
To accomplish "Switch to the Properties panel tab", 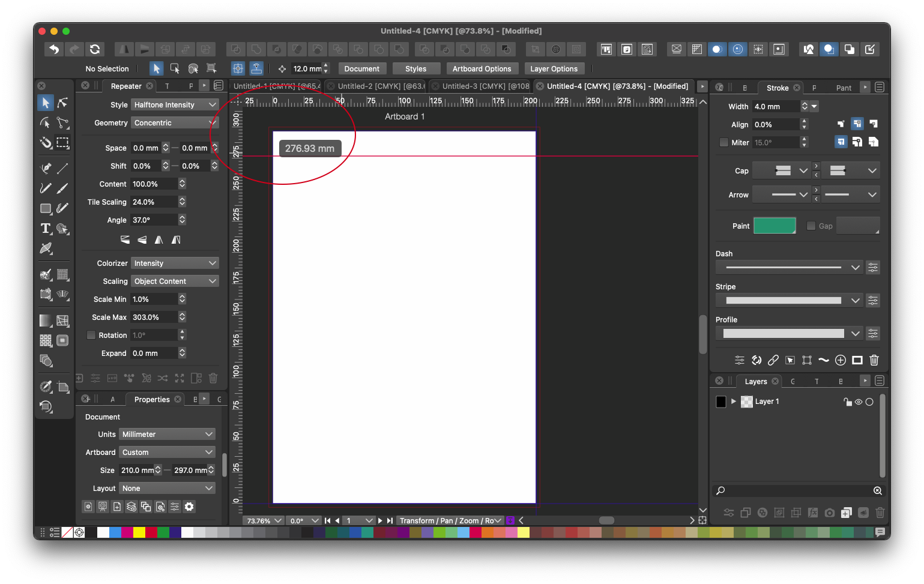I will (x=152, y=400).
